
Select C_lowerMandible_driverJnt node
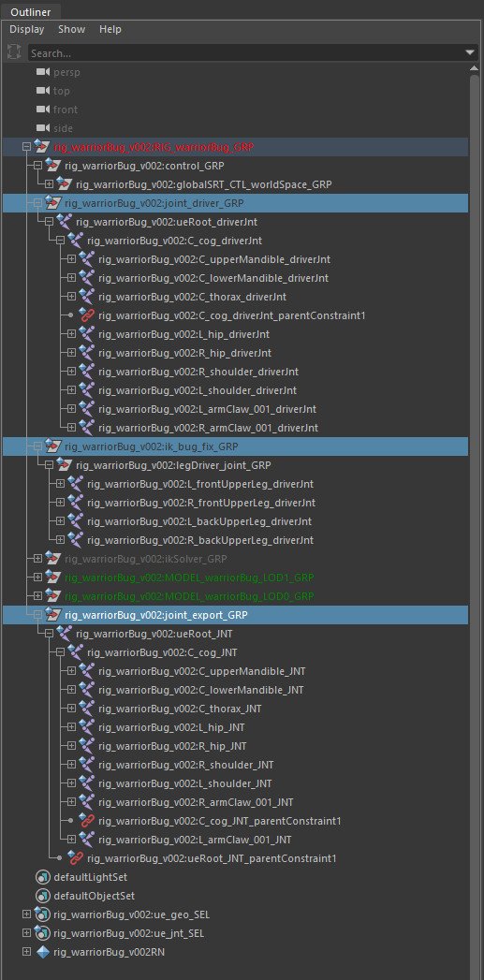(213, 278)
